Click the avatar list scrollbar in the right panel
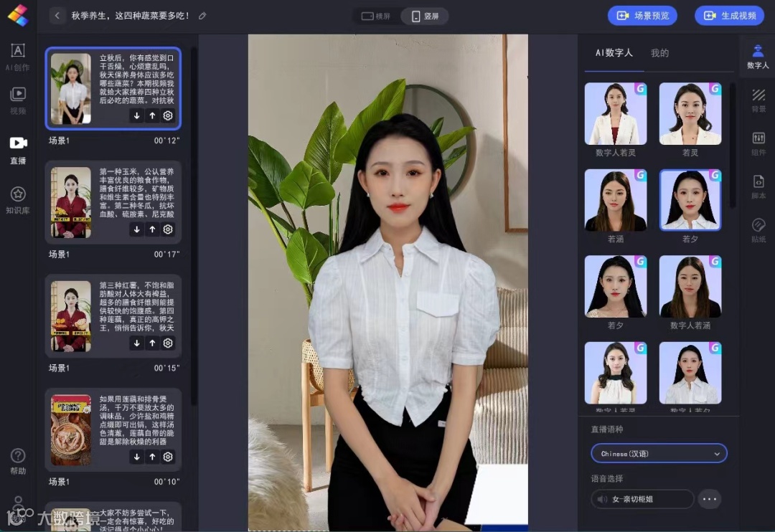 tap(733, 146)
